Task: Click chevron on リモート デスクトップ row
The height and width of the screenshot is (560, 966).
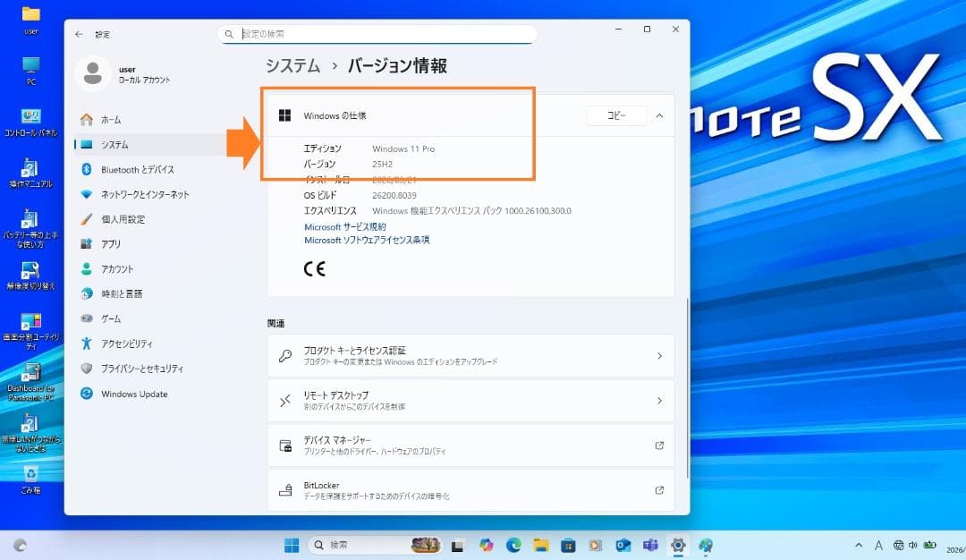Action: [660, 401]
